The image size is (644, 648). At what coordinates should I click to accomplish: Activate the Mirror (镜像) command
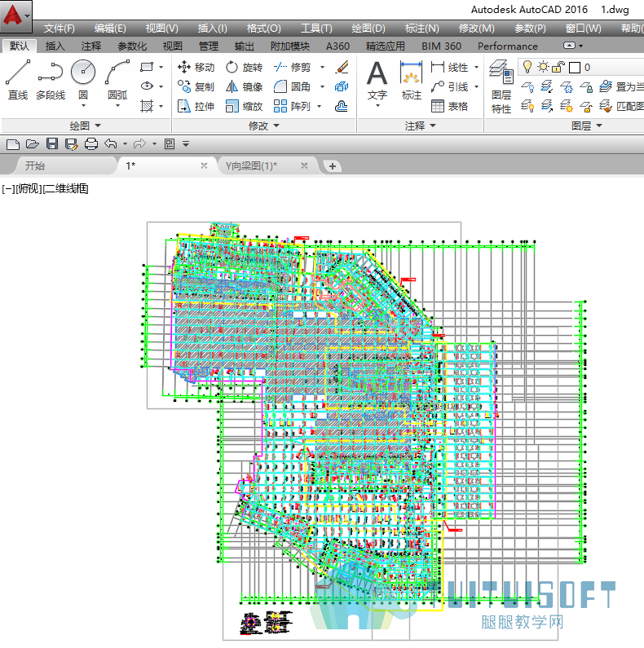pyautogui.click(x=244, y=86)
